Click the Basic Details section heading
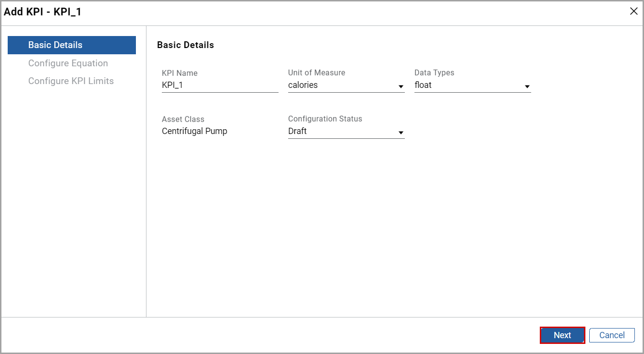The width and height of the screenshot is (644, 354). click(185, 45)
